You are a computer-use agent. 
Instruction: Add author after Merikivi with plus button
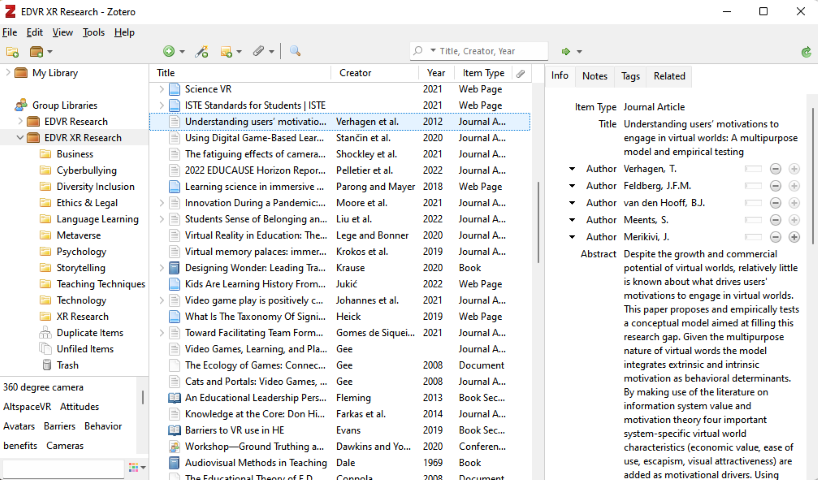(x=794, y=237)
